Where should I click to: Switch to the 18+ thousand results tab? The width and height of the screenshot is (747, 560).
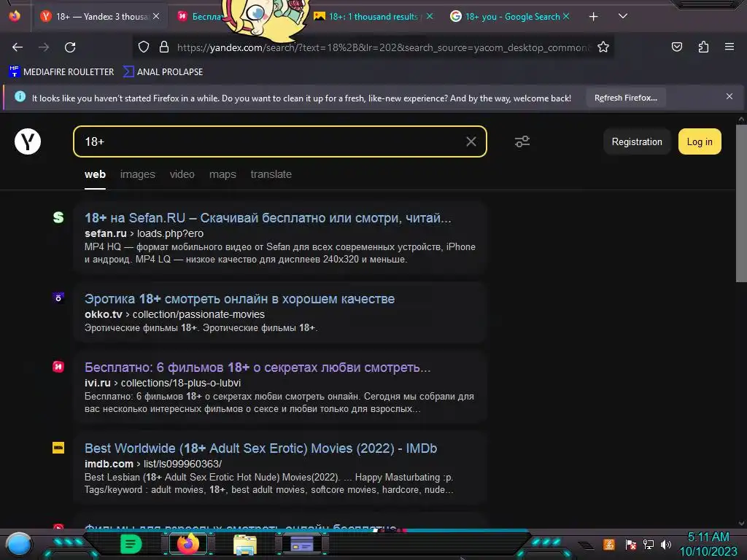coord(374,17)
